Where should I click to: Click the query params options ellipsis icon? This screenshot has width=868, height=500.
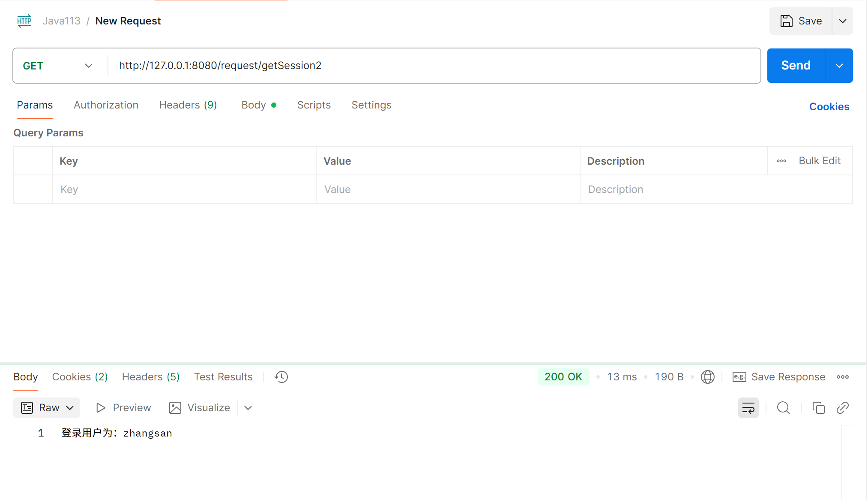tap(781, 161)
